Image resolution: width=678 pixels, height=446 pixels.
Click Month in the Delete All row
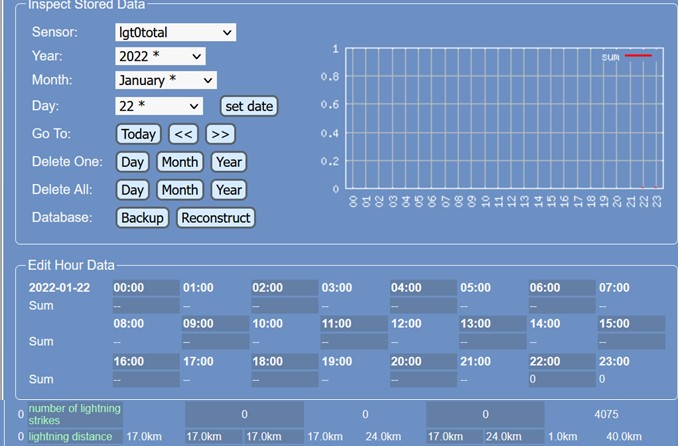coord(180,190)
